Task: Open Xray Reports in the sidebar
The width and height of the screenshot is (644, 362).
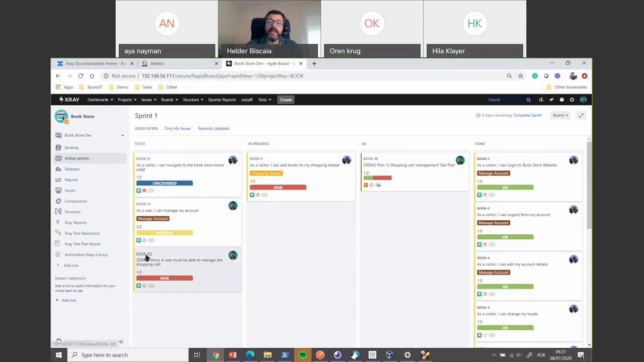Action: pos(75,222)
